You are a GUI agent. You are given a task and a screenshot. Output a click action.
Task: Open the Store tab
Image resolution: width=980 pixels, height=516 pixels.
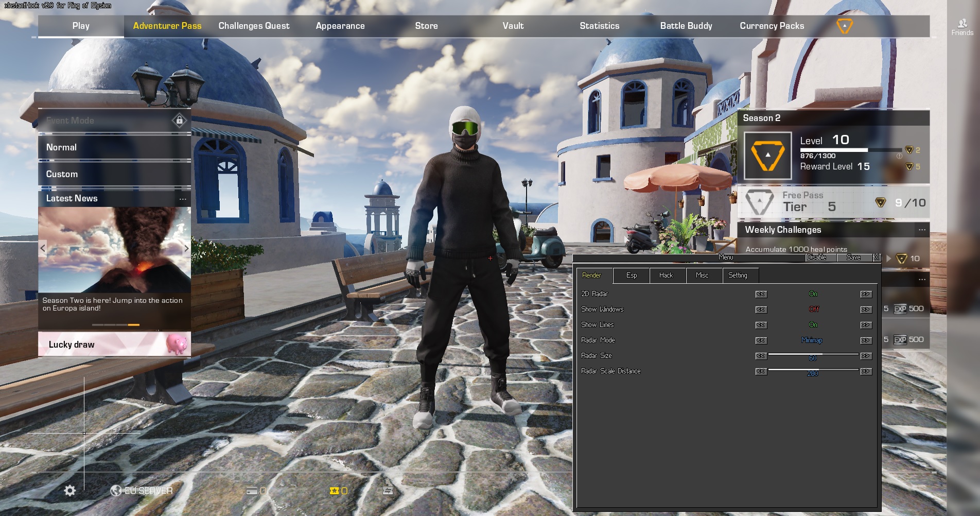[x=427, y=26]
